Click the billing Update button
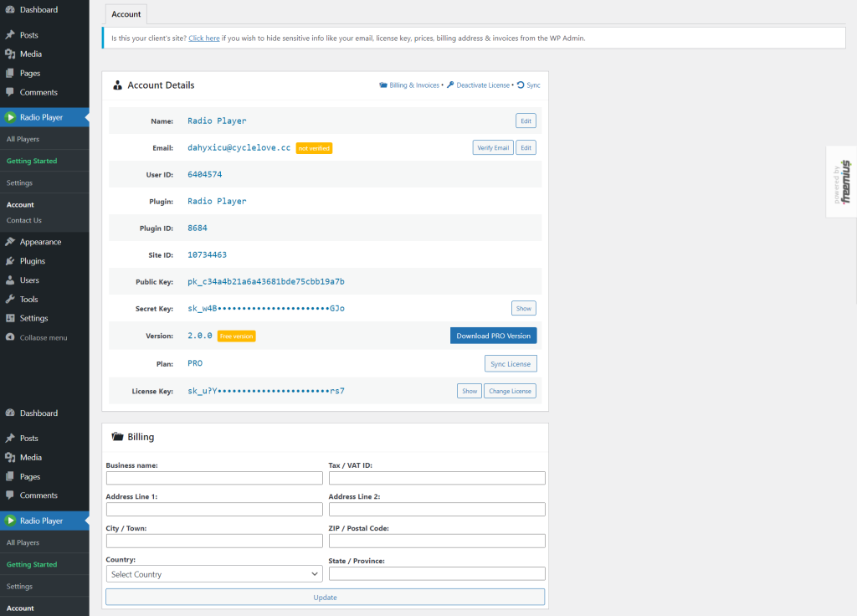Viewport: 857px width, 616px height. click(326, 597)
